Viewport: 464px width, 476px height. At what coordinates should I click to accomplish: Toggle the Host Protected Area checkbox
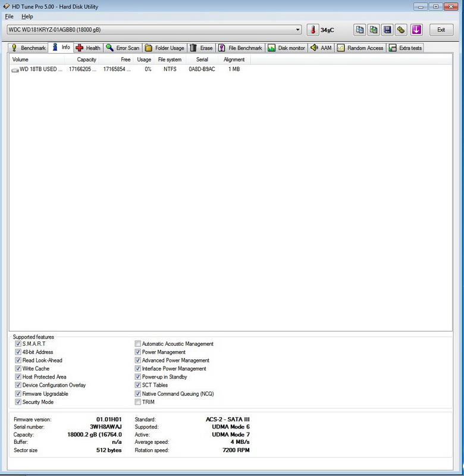[x=18, y=377]
